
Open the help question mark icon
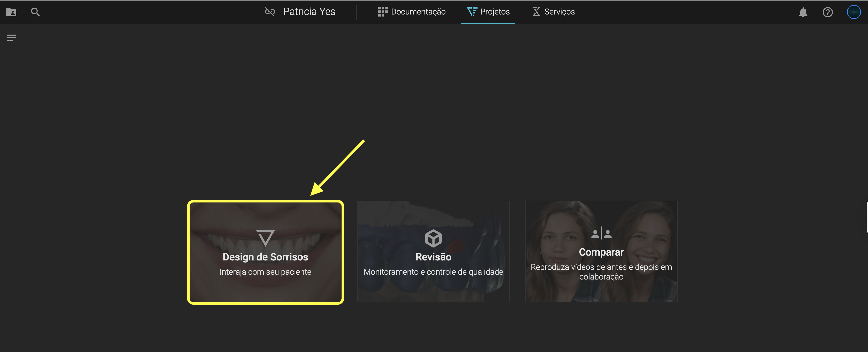click(828, 12)
